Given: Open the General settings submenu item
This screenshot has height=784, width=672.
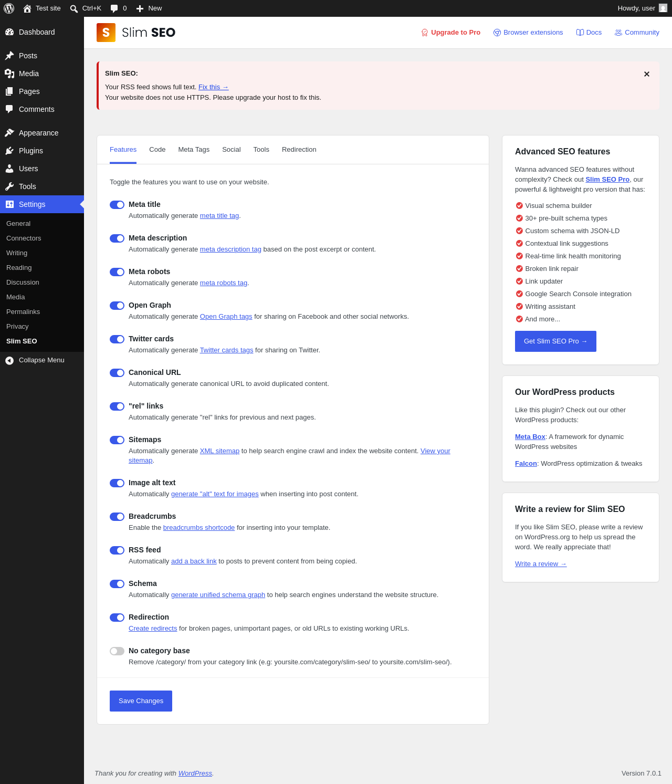Looking at the screenshot, I should tap(42, 224).
